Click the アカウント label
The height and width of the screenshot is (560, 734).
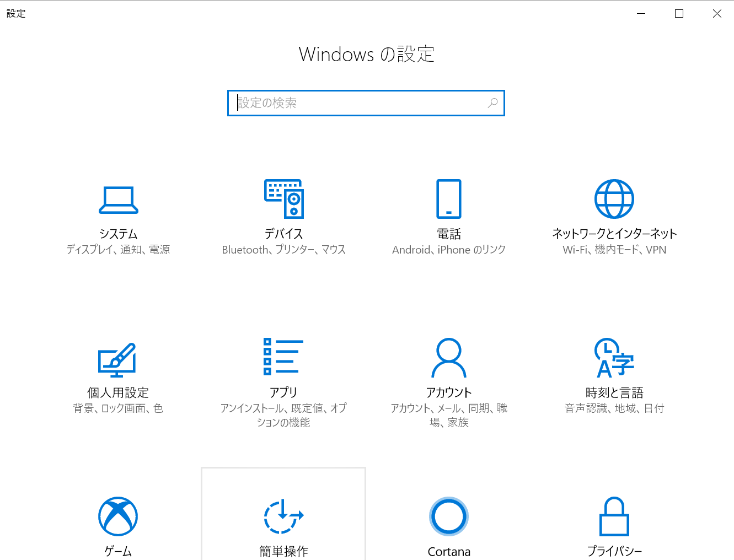pyautogui.click(x=449, y=392)
